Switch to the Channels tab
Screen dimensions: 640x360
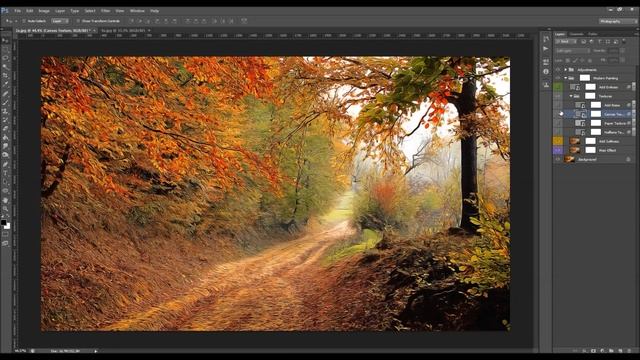click(576, 34)
